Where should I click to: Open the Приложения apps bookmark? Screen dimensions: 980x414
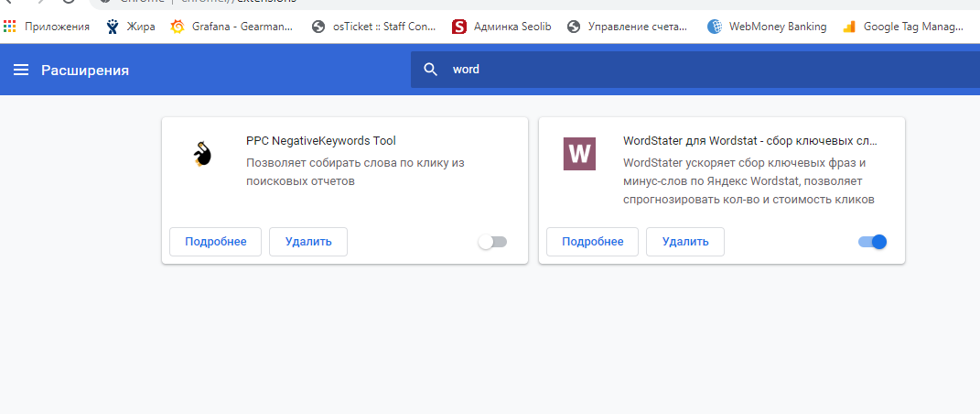click(x=47, y=27)
